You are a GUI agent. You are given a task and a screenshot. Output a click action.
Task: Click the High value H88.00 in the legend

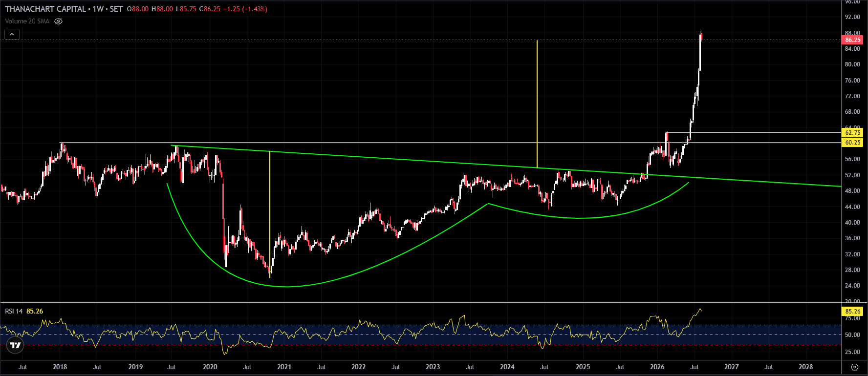[162, 9]
